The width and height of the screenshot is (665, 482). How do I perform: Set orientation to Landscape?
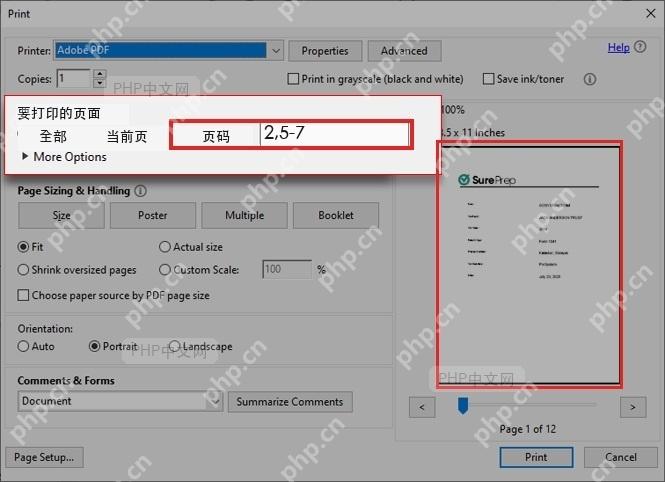(x=174, y=346)
